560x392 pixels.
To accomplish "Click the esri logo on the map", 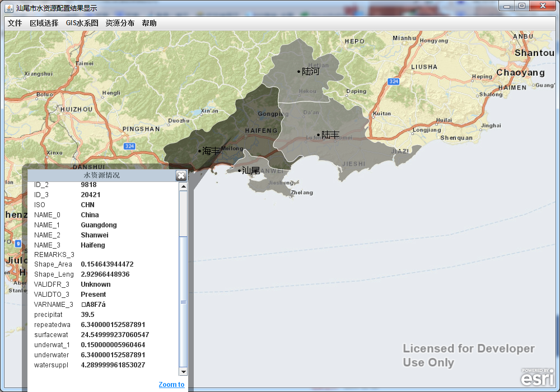I will pyautogui.click(x=537, y=377).
